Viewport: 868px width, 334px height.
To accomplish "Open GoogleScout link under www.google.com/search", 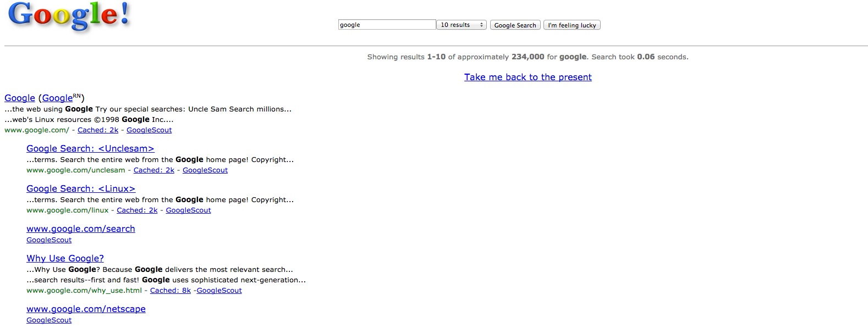I will pos(49,240).
